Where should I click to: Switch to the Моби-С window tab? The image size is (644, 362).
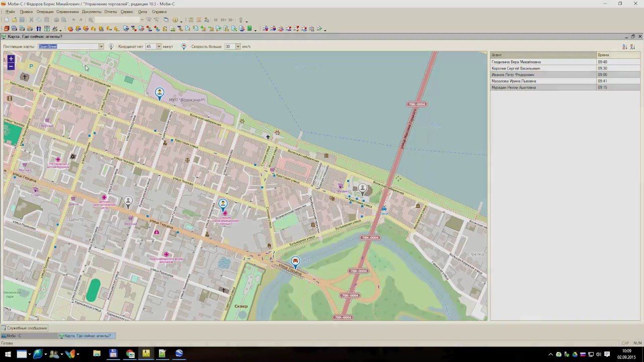[x=29, y=336]
